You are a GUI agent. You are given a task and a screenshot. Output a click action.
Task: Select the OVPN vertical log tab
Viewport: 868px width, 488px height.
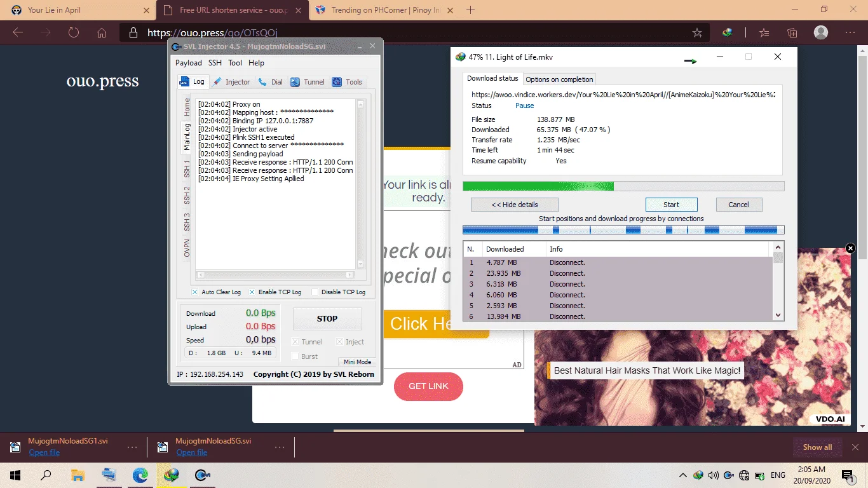click(x=187, y=248)
